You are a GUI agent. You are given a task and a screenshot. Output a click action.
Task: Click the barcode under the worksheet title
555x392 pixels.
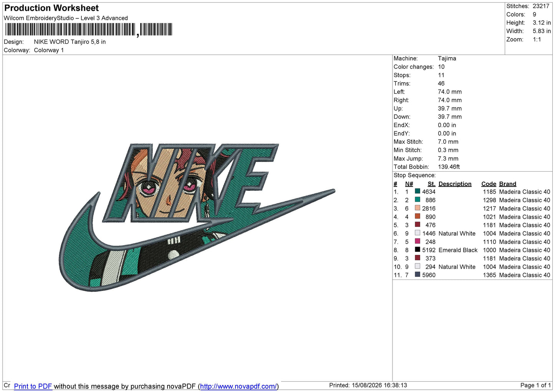pyautogui.click(x=89, y=30)
